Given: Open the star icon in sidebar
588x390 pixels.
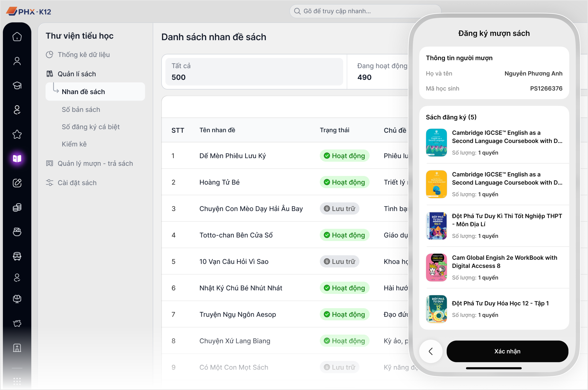Looking at the screenshot, I should point(17,134).
